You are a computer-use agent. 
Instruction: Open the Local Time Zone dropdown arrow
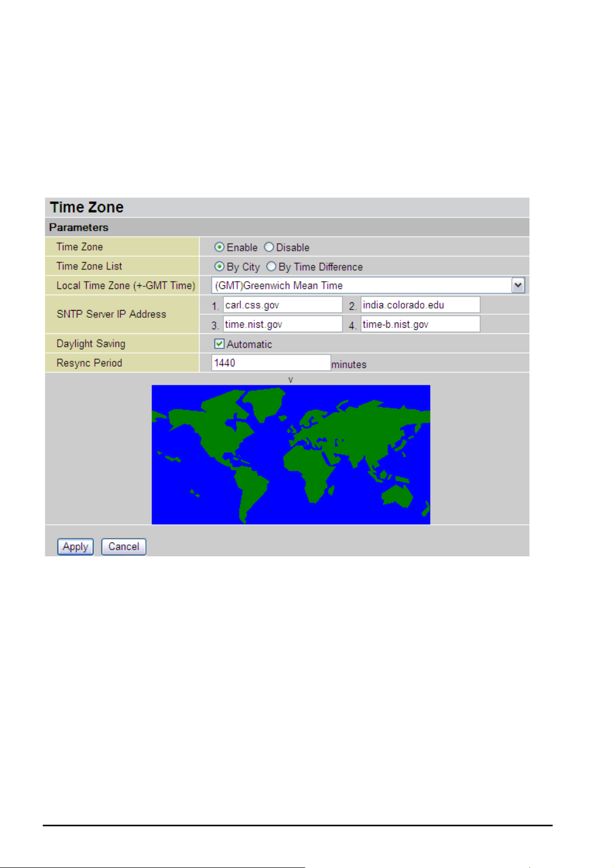[518, 285]
